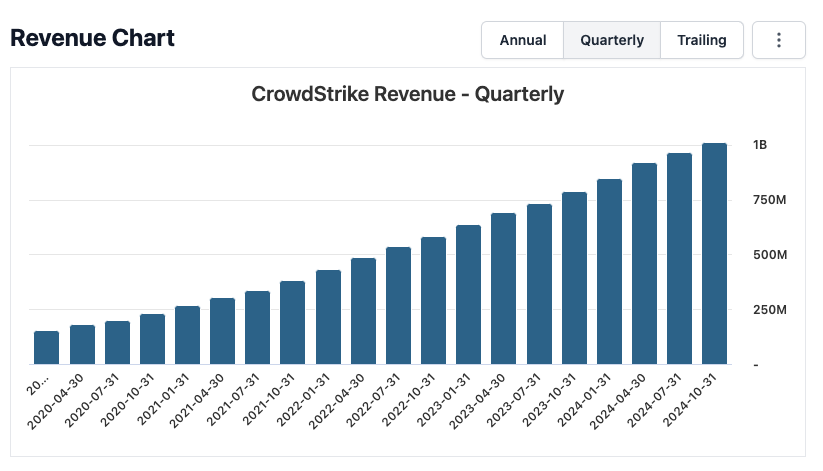Click the chart title CrowdStrike Revenue - Quarterly
823x471 pixels.
[x=407, y=95]
